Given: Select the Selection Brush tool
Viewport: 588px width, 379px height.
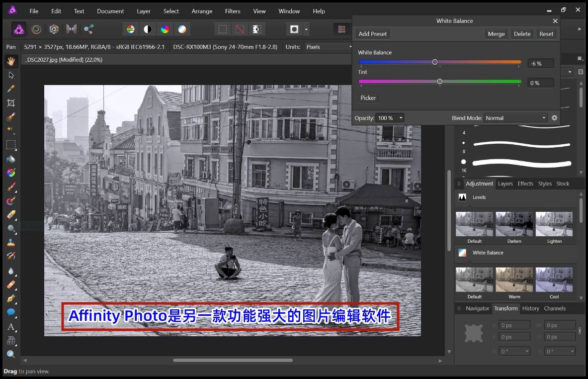Looking at the screenshot, I should (x=11, y=117).
